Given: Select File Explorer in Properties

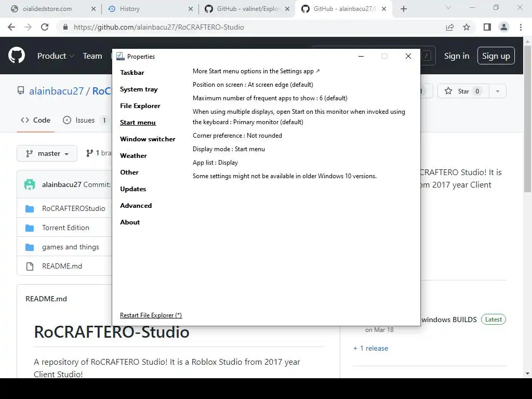Looking at the screenshot, I should (x=140, y=106).
